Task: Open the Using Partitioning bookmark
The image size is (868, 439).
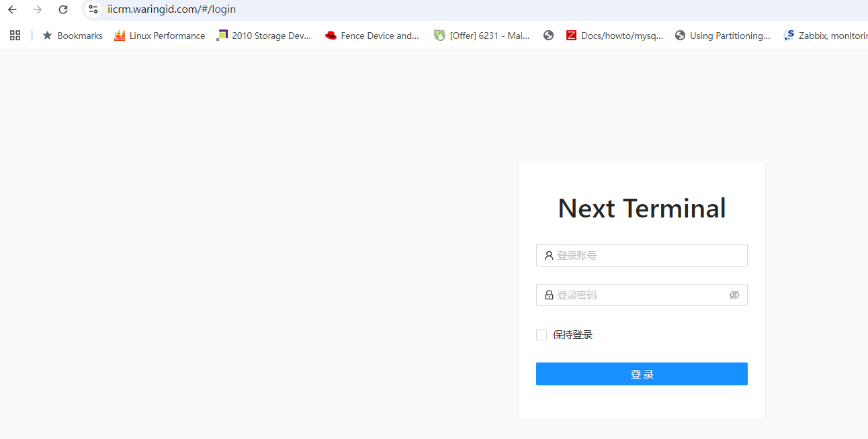Action: pyautogui.click(x=723, y=36)
